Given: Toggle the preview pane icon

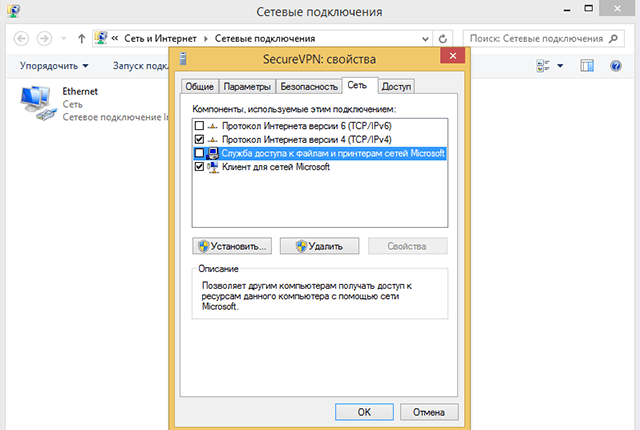Looking at the screenshot, I should 587,66.
